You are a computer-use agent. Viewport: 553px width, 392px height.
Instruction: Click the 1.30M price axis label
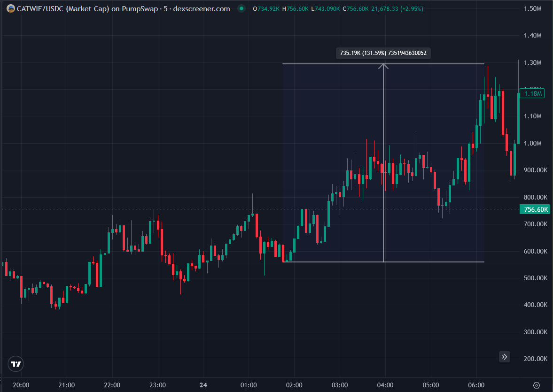pos(532,62)
